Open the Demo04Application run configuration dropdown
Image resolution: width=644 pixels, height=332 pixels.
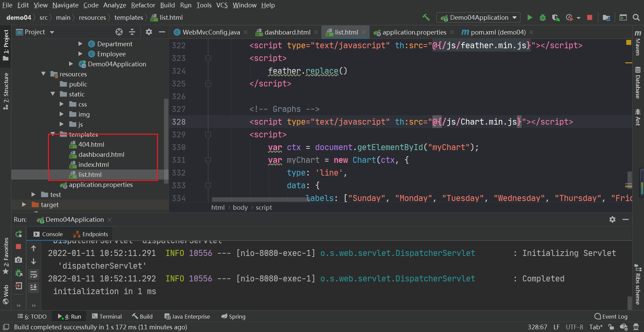[x=478, y=17]
